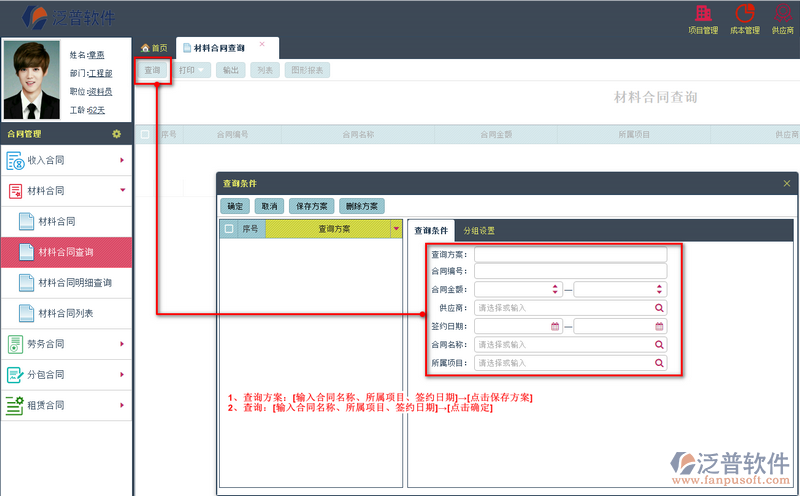The width and height of the screenshot is (800, 496).
Task: Click the 合同编号 column header
Action: tap(232, 134)
